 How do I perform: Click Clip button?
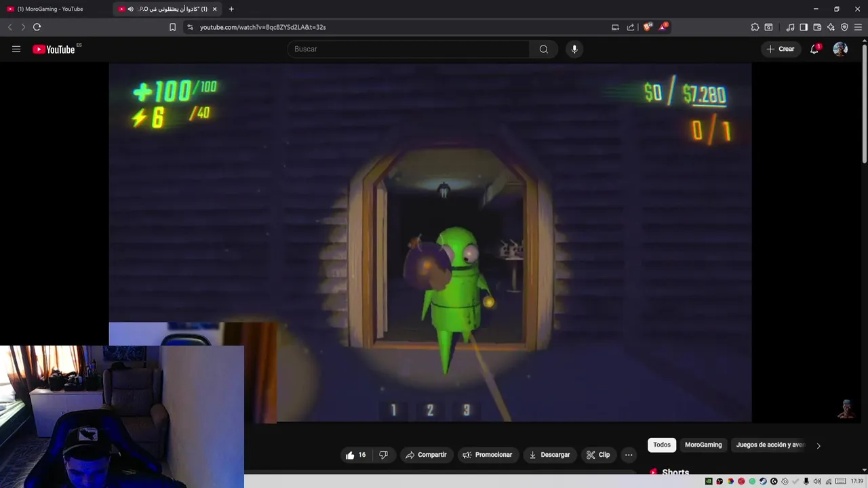point(598,455)
